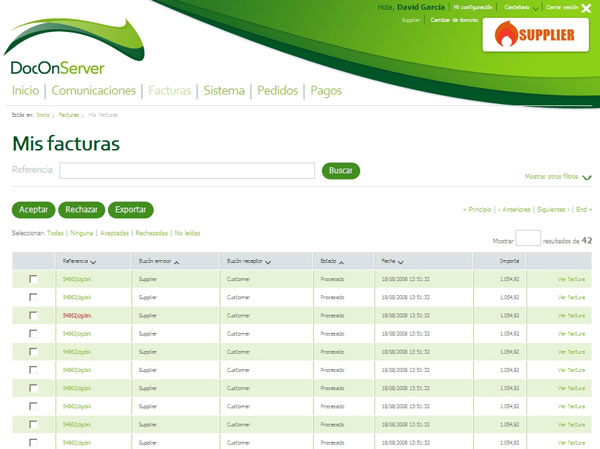Image resolution: width=600 pixels, height=449 pixels.
Task: Click the Buscar button
Action: 341,171
